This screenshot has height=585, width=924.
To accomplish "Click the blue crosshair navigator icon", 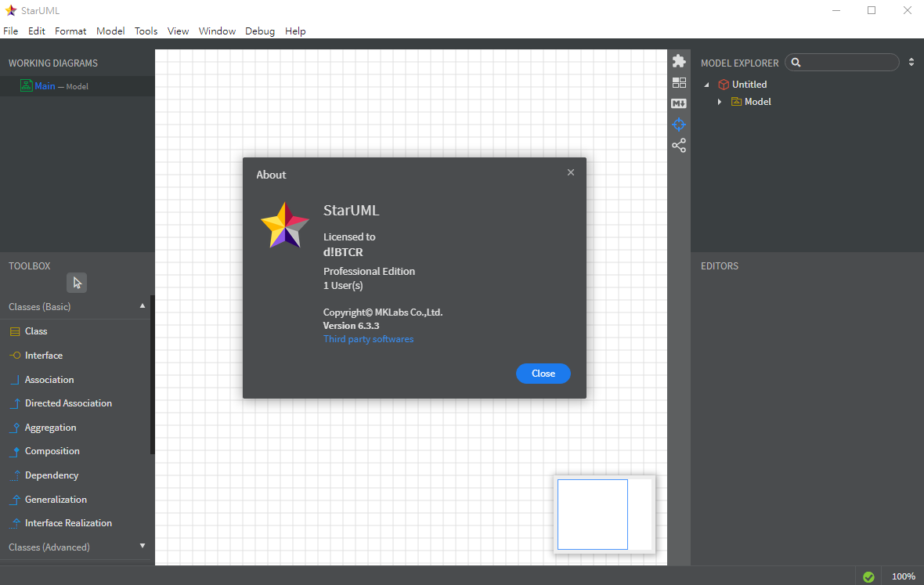I will [679, 125].
